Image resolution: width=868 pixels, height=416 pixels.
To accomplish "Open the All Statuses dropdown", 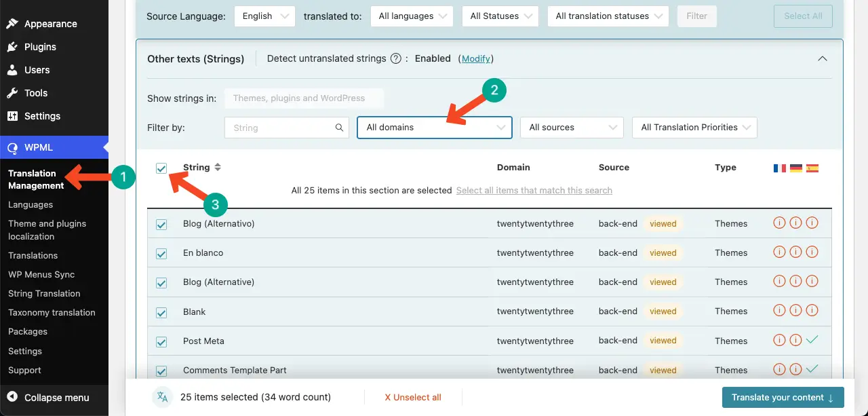I will coord(500,16).
